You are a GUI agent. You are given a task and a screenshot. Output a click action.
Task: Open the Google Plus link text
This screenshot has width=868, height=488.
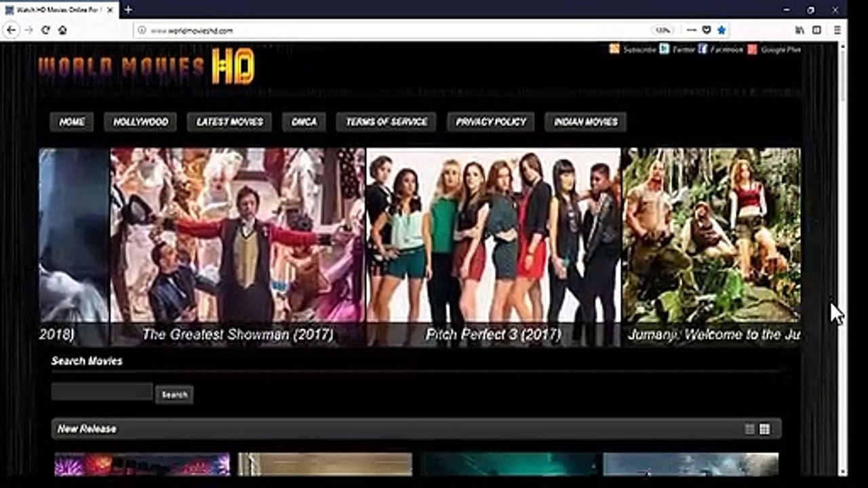(x=781, y=49)
